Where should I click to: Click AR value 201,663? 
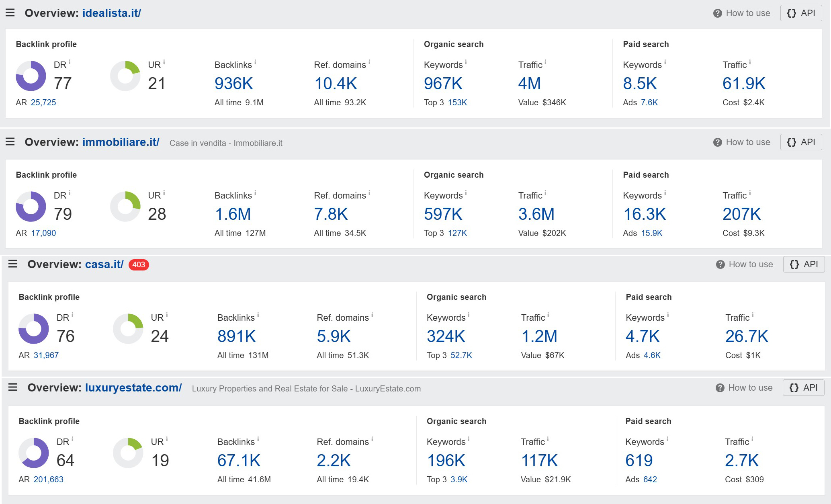49,479
